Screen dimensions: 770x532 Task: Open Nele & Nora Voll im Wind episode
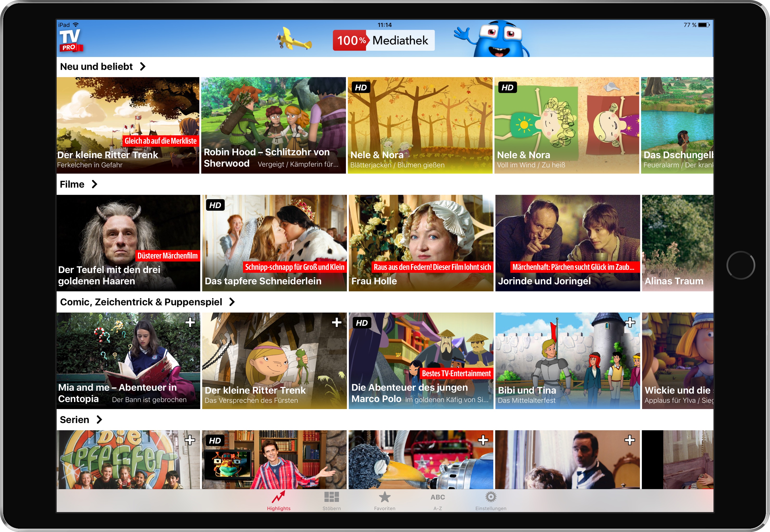click(x=567, y=125)
